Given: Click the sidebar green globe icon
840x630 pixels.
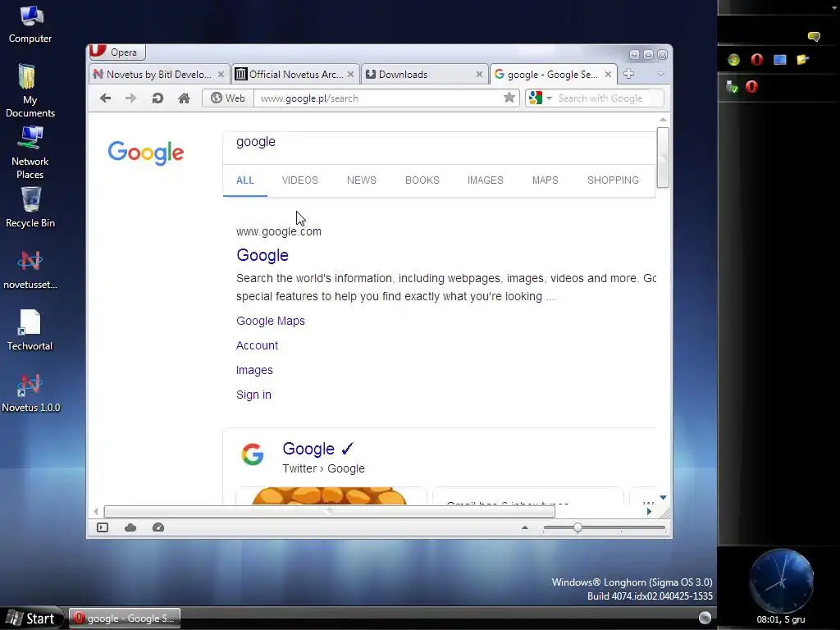Looking at the screenshot, I should point(733,59).
